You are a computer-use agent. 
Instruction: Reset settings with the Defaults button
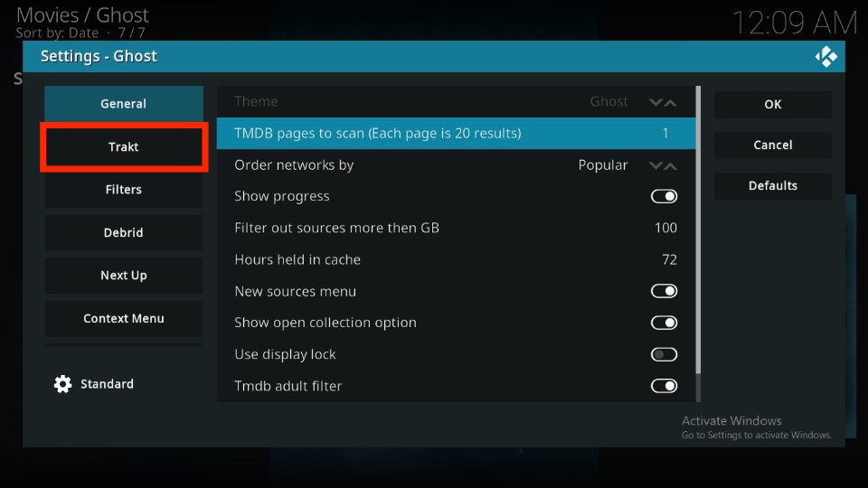773,185
